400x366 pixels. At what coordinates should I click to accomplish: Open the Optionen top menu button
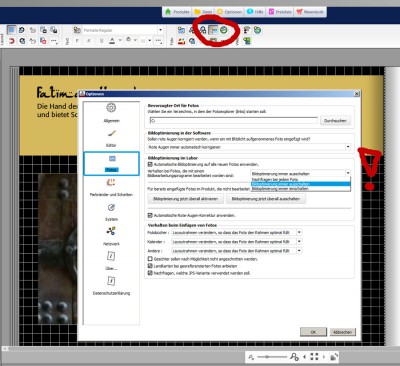pyautogui.click(x=229, y=12)
